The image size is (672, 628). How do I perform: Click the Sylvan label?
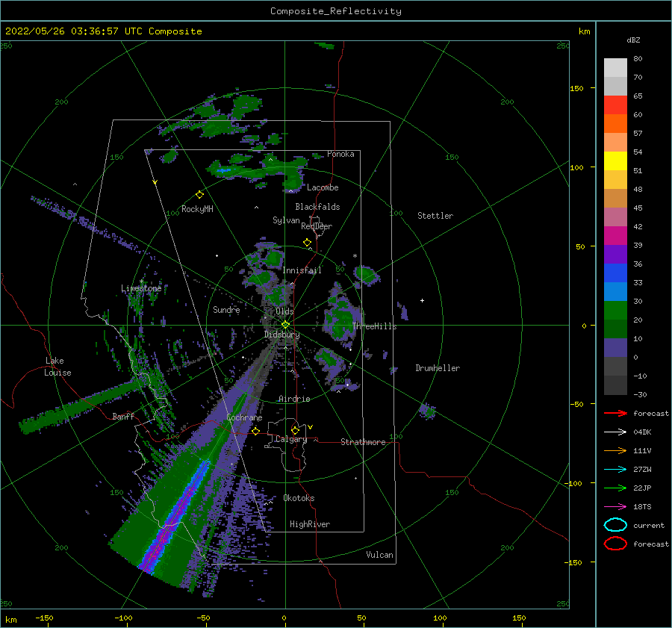286,220
